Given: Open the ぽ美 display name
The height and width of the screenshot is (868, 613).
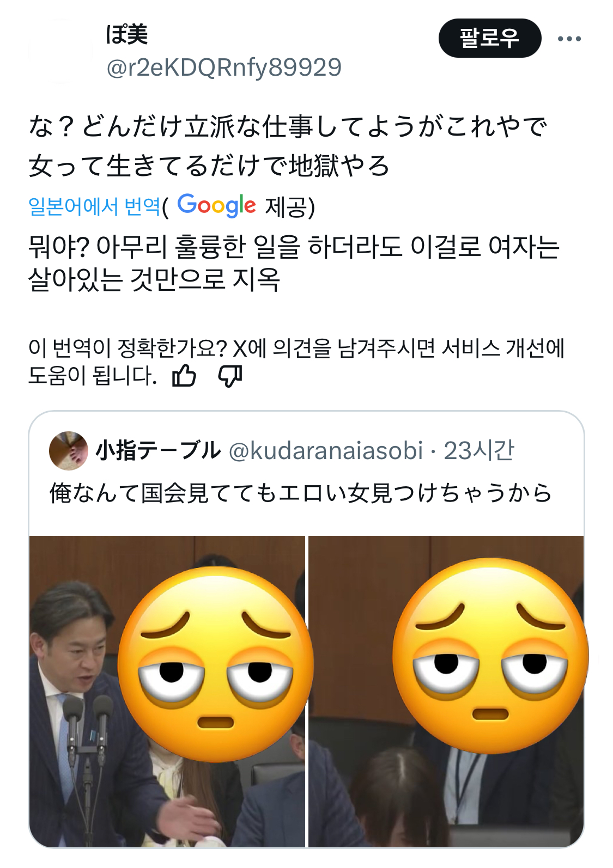Looking at the screenshot, I should click(x=127, y=34).
